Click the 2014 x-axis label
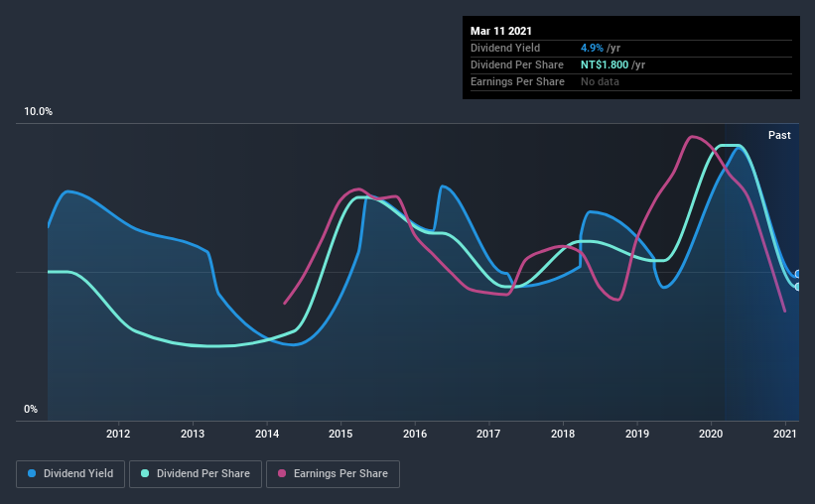 pyautogui.click(x=267, y=434)
